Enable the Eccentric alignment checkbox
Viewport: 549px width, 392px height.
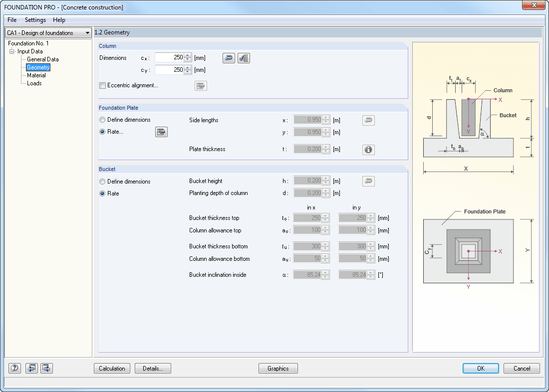point(103,86)
